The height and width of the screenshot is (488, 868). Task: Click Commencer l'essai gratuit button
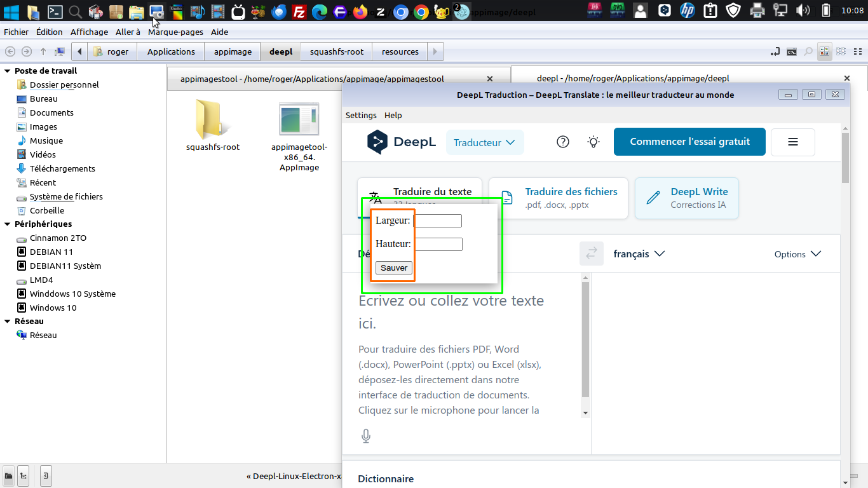tap(689, 142)
